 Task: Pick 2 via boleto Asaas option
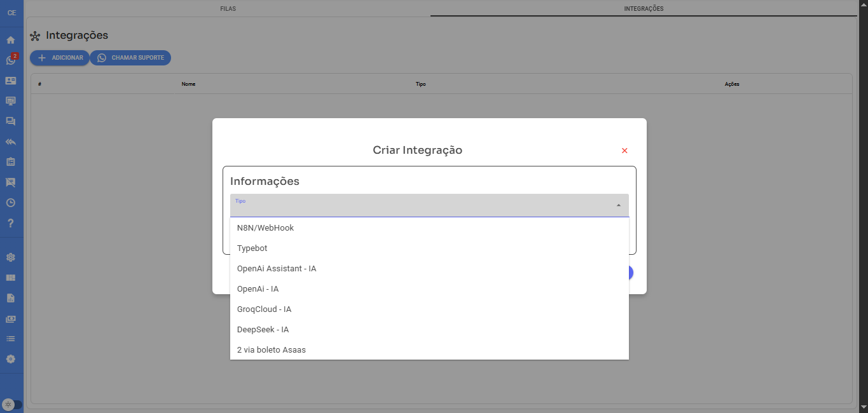click(x=271, y=350)
